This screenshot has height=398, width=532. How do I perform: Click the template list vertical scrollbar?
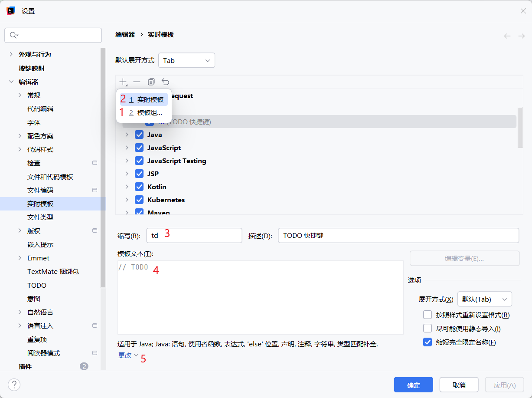pyautogui.click(x=520, y=128)
